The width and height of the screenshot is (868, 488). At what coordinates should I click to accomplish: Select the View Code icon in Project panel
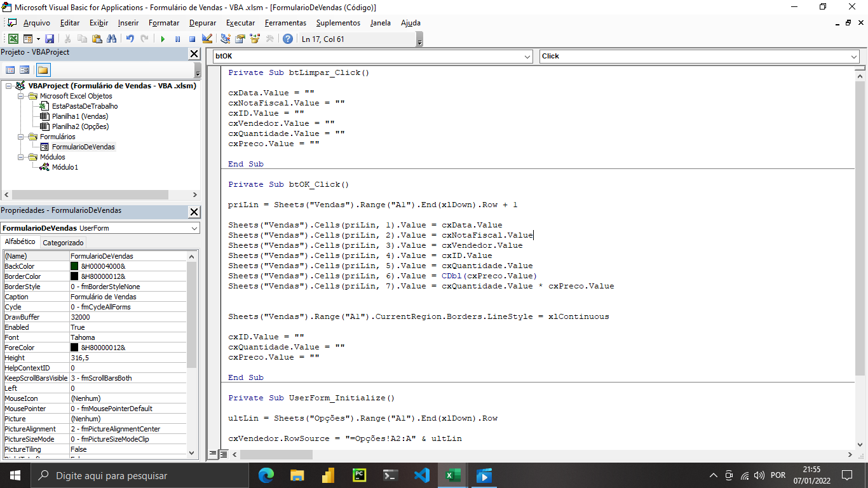pos(10,69)
